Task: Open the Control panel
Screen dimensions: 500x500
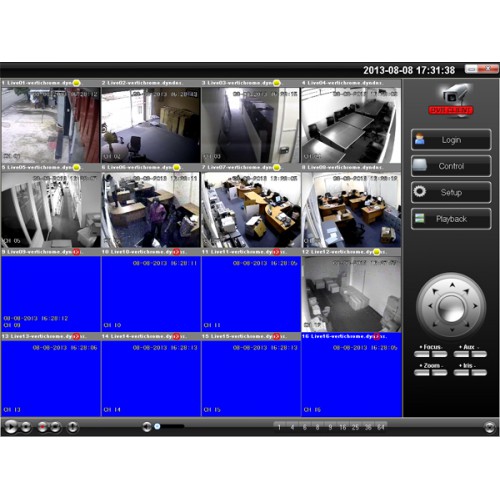Action: click(x=451, y=166)
